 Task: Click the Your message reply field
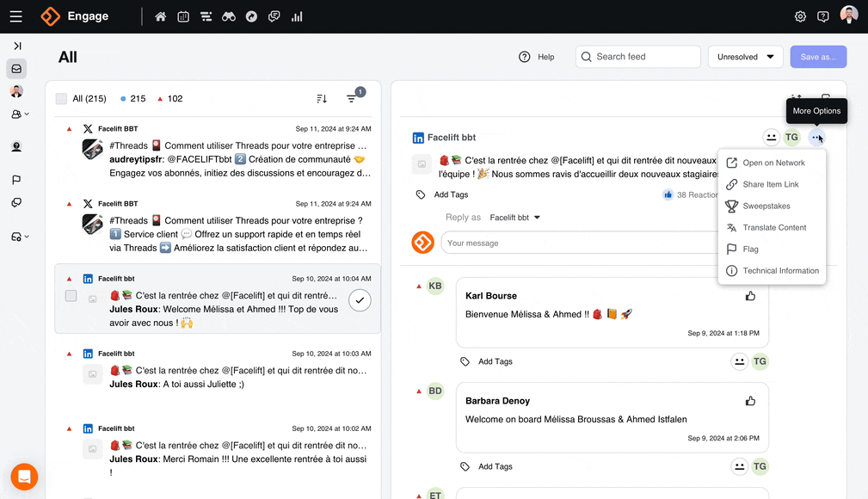coord(579,243)
